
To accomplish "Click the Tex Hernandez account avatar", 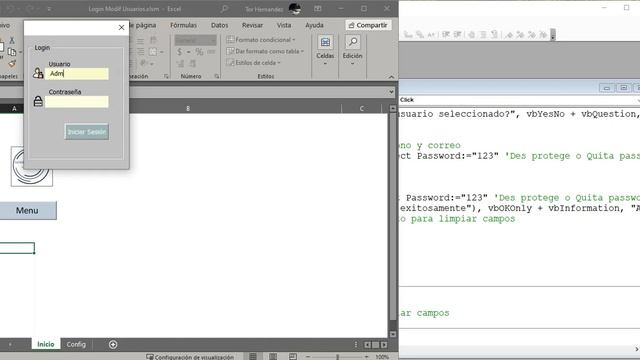I will pos(295,9).
